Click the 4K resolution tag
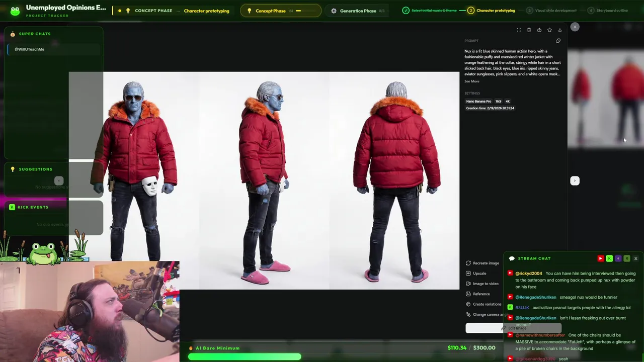The image size is (644, 362). 507,102
